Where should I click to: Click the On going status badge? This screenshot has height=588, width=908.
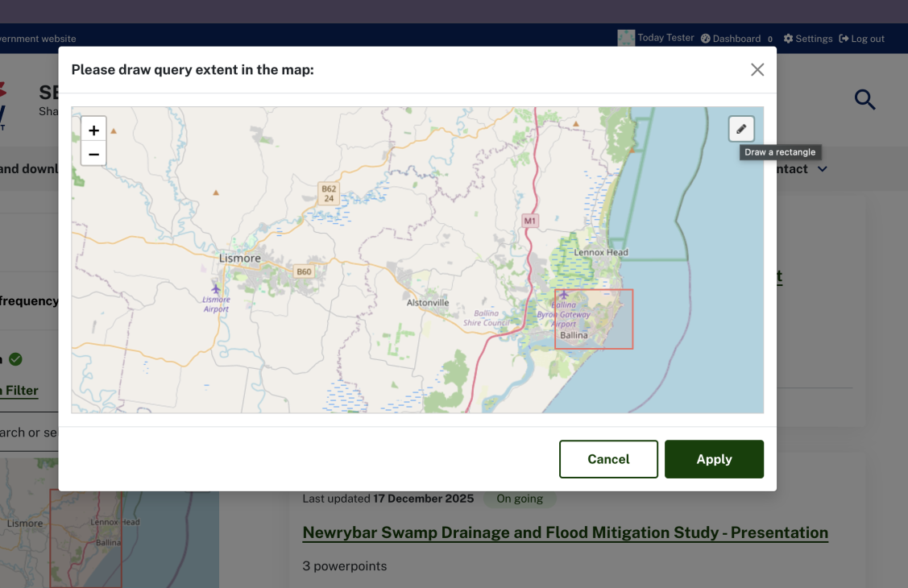coord(520,499)
